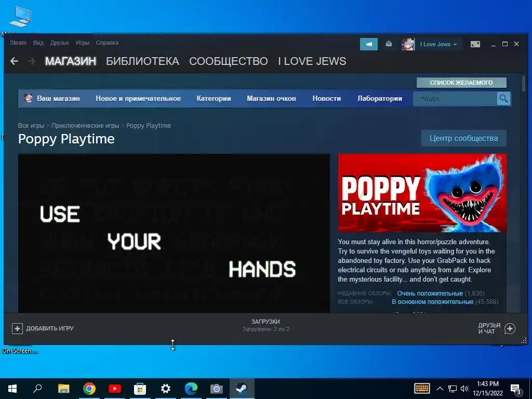Click the search magnifier button
Viewport: 532px width, 399px height.
coord(503,99)
